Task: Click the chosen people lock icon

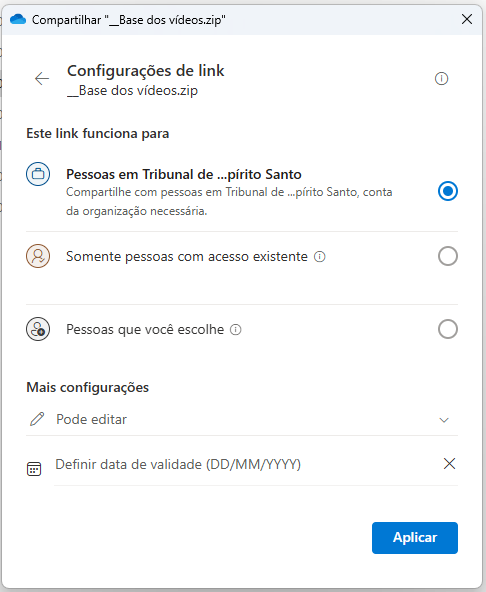Action: pyautogui.click(x=38, y=329)
